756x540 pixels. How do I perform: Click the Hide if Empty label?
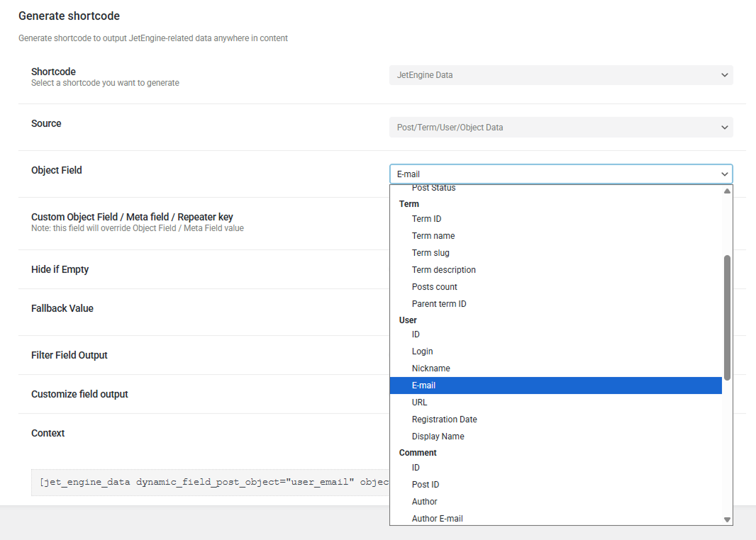[x=60, y=269]
